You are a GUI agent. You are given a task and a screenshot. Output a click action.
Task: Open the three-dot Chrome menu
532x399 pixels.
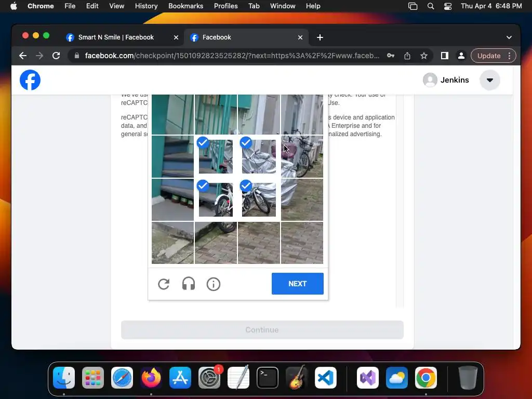[510, 56]
